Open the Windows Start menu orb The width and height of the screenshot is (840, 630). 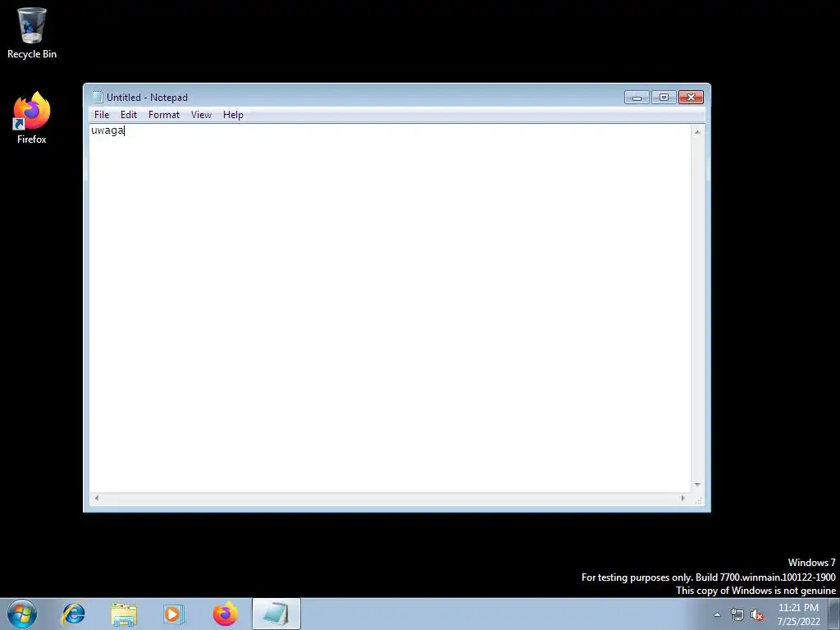pyautogui.click(x=22, y=614)
